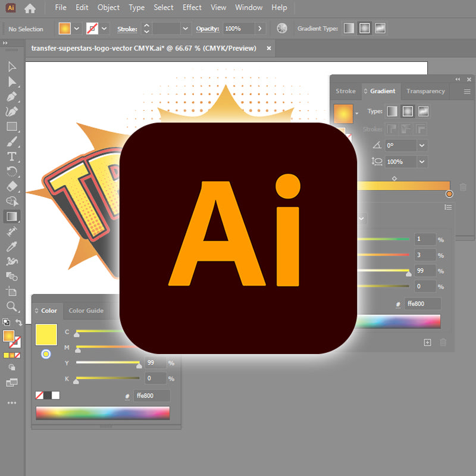Expand the Opacity arrow options
The height and width of the screenshot is (476, 476).
point(260,29)
